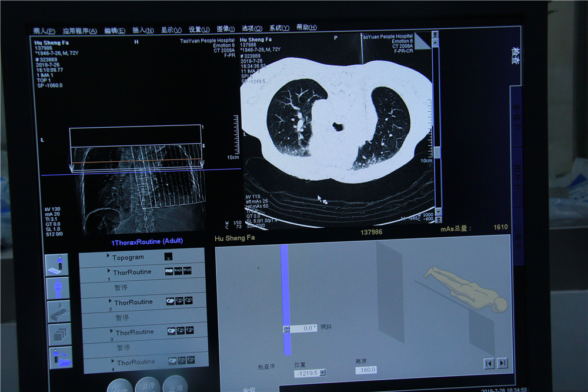Click the blue patient body model icon

click(58, 288)
